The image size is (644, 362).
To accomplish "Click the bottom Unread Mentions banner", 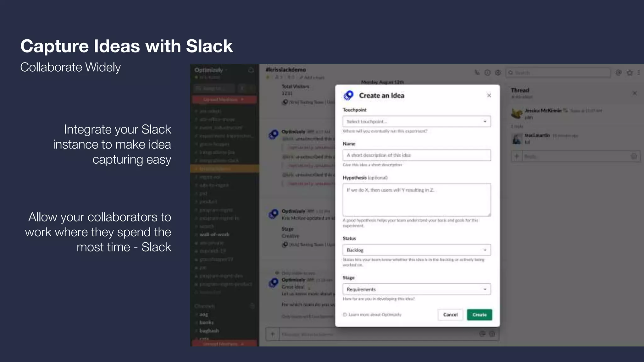I will [x=225, y=344].
